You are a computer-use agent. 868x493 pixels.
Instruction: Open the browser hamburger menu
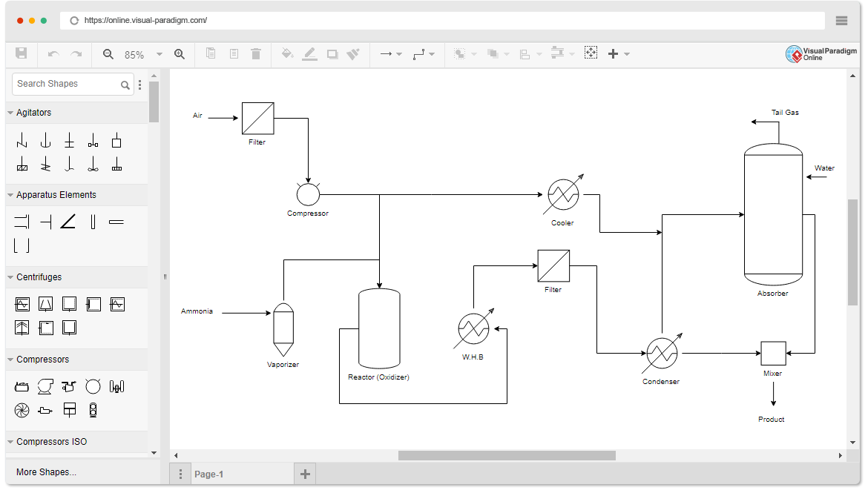pos(841,21)
